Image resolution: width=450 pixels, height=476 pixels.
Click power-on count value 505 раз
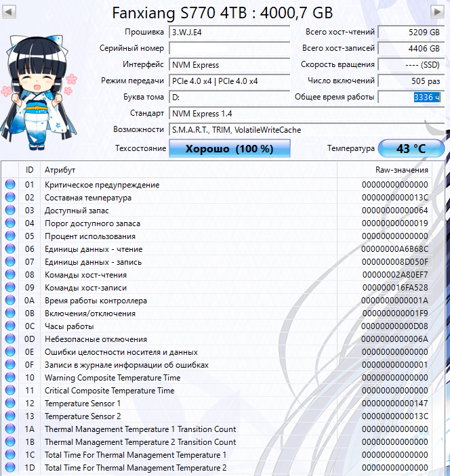click(411, 81)
